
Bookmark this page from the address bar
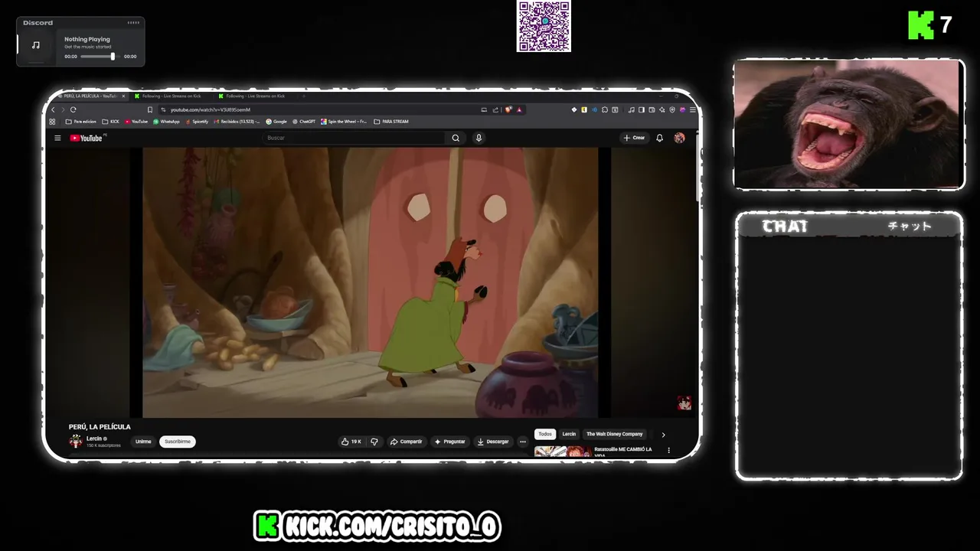click(150, 109)
